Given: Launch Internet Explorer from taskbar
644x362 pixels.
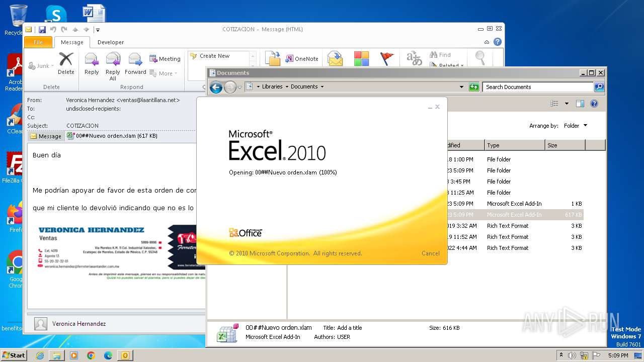Looking at the screenshot, I should pos(40,355).
